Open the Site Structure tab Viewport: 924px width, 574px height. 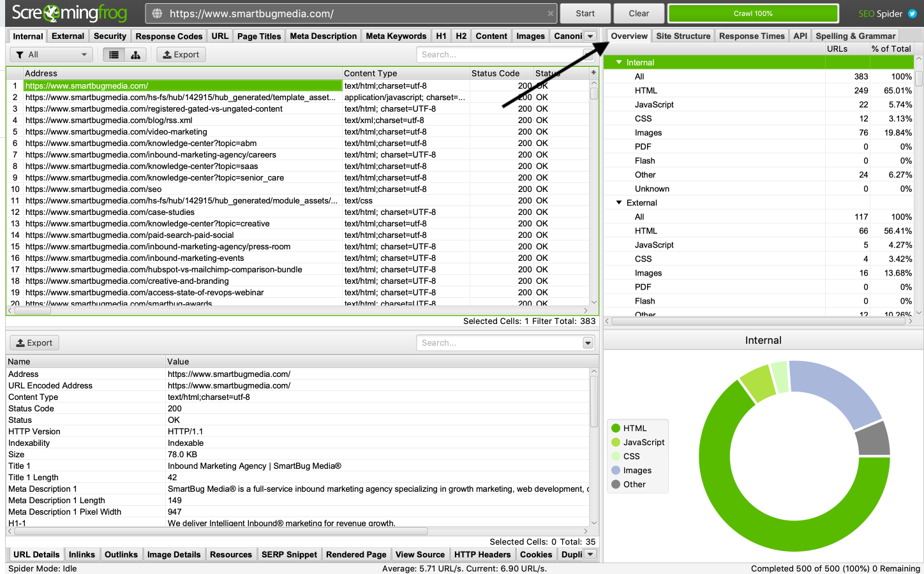coord(683,36)
